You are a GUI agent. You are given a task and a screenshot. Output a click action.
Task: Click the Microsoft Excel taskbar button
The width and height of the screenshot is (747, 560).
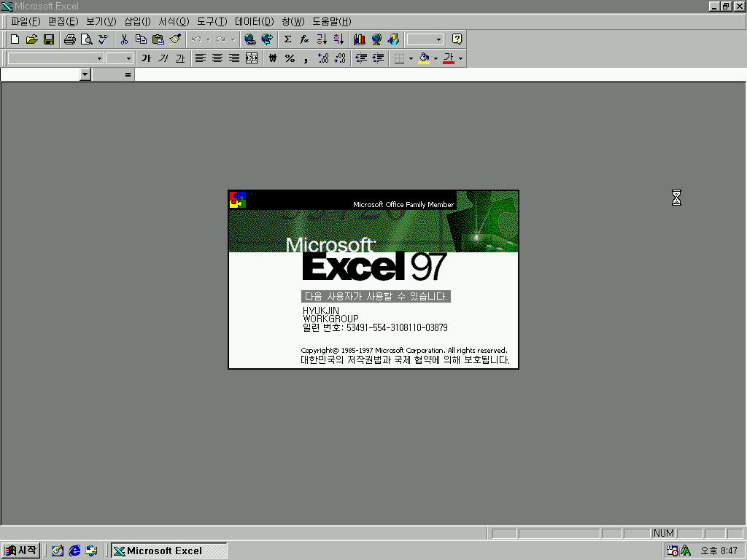[169, 551]
